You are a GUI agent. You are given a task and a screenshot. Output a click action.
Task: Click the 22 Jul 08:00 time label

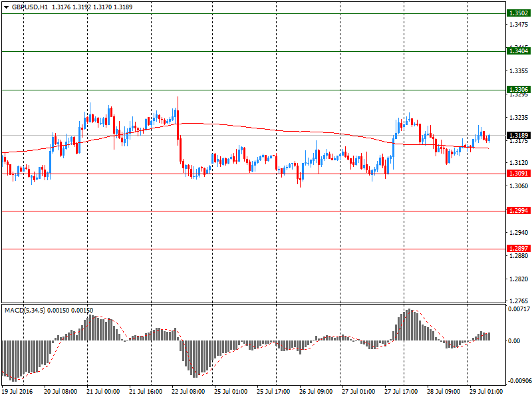tap(188, 392)
